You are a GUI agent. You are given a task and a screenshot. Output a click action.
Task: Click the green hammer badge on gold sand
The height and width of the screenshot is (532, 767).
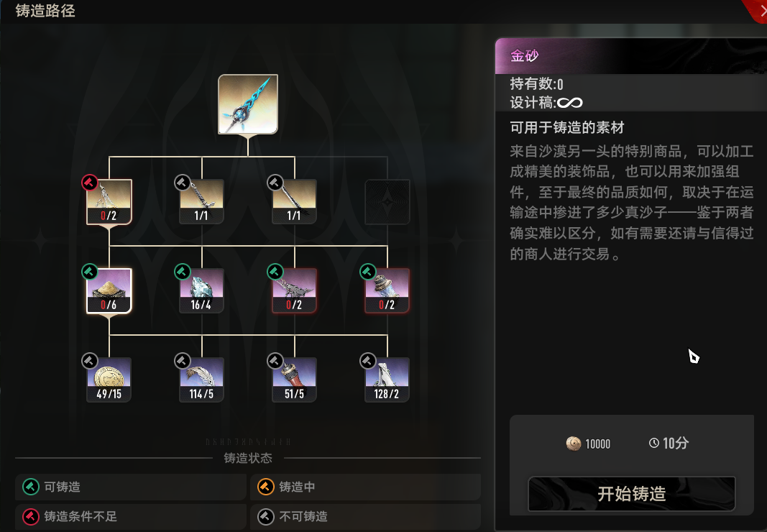pyautogui.click(x=90, y=272)
